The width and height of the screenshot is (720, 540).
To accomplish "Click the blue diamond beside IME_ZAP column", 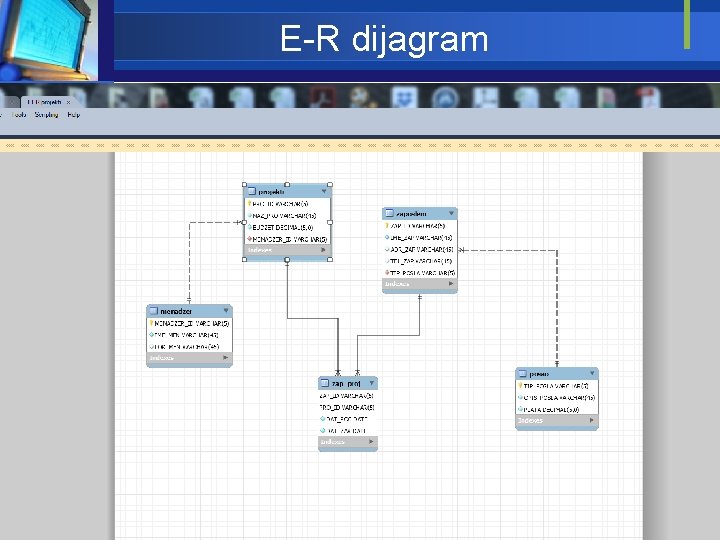I will click(x=387, y=237).
